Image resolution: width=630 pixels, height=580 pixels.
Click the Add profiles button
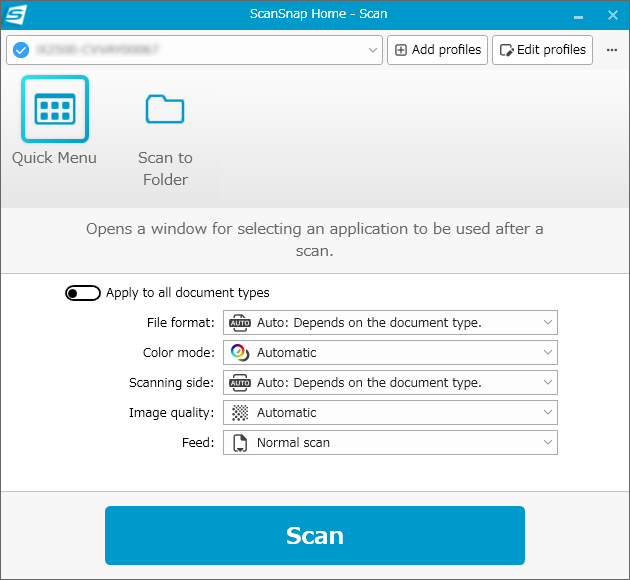[x=438, y=50]
